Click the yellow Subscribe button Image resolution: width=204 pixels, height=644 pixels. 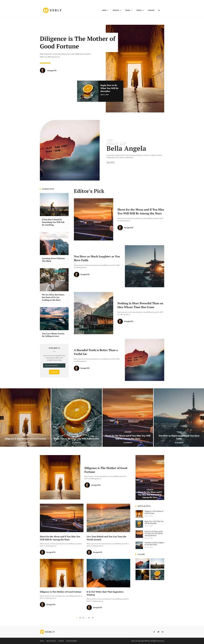pyautogui.click(x=54, y=372)
